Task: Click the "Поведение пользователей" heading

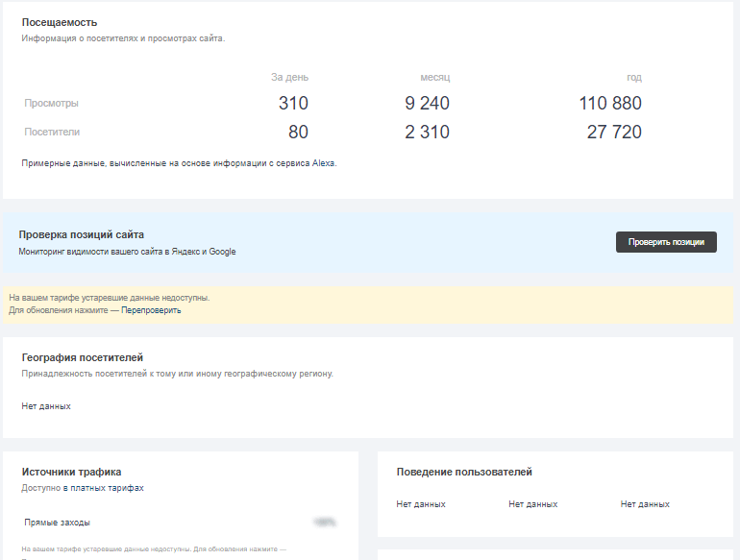Action: (464, 472)
